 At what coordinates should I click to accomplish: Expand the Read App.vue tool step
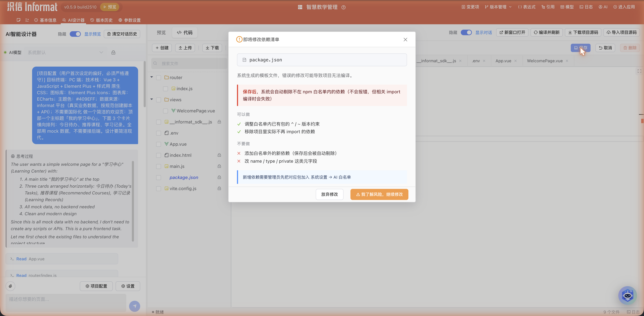(62, 259)
